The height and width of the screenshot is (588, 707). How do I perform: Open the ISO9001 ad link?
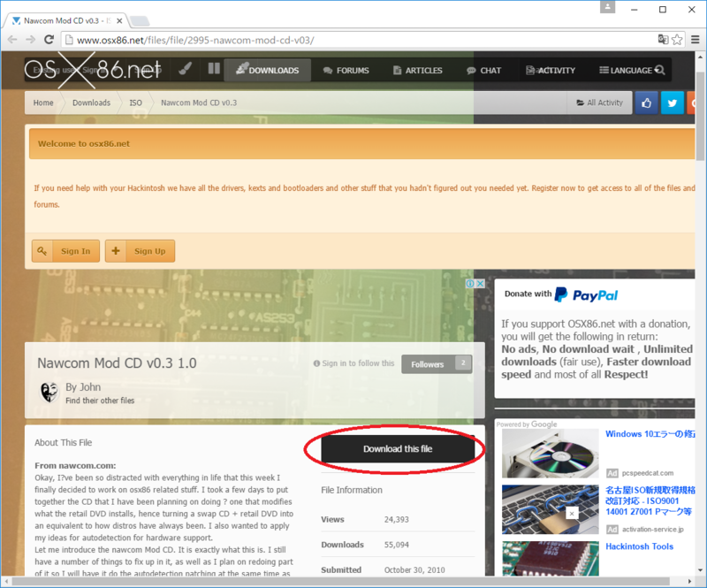click(650, 501)
